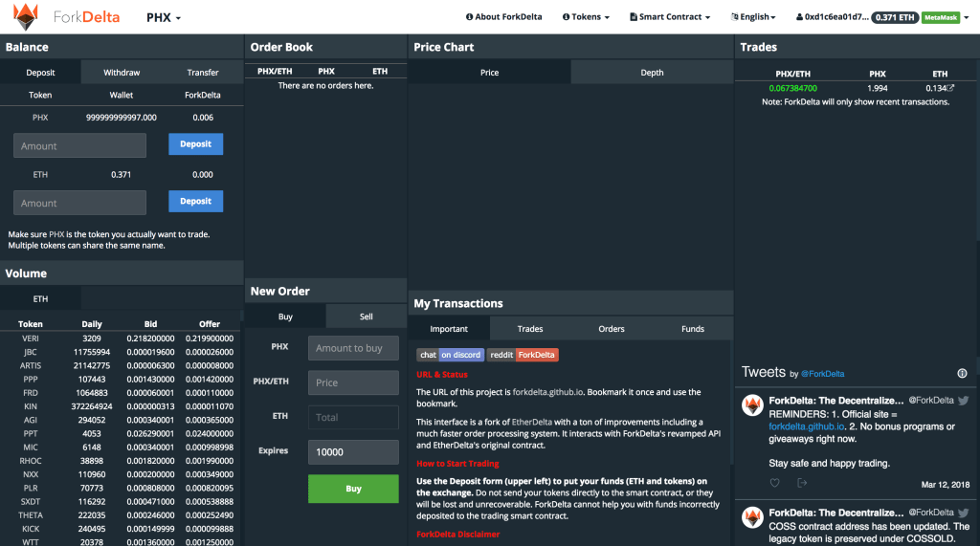Viewport: 980px width, 546px height.
Task: Select the Important tab in My Transactions
Action: pos(449,329)
